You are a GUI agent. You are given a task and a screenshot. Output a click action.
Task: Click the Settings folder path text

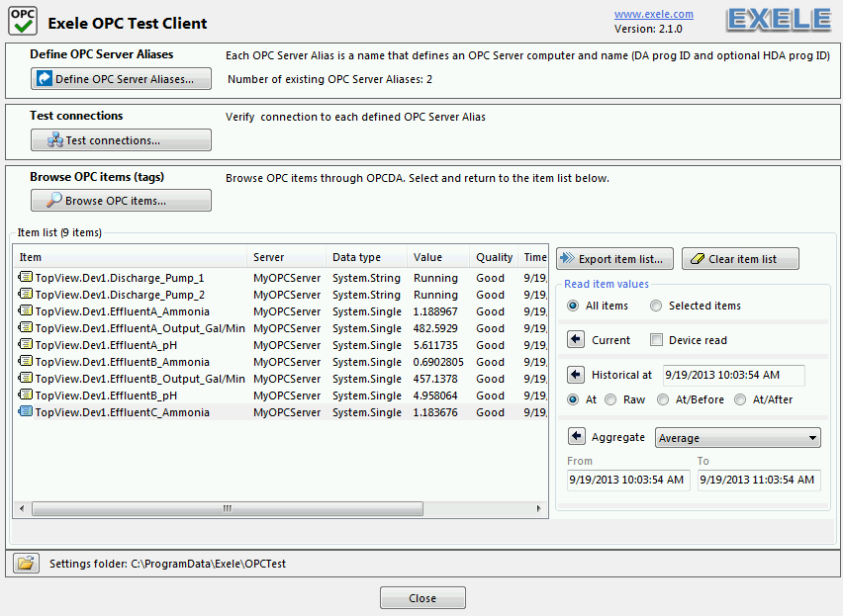[168, 564]
